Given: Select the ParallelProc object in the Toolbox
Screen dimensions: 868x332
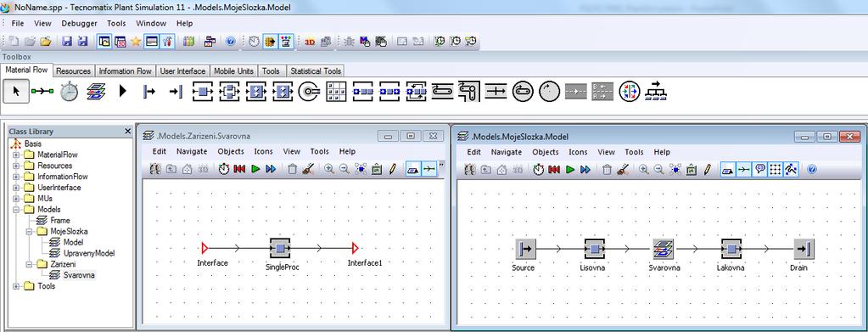Looking at the screenshot, I should click(x=229, y=92).
